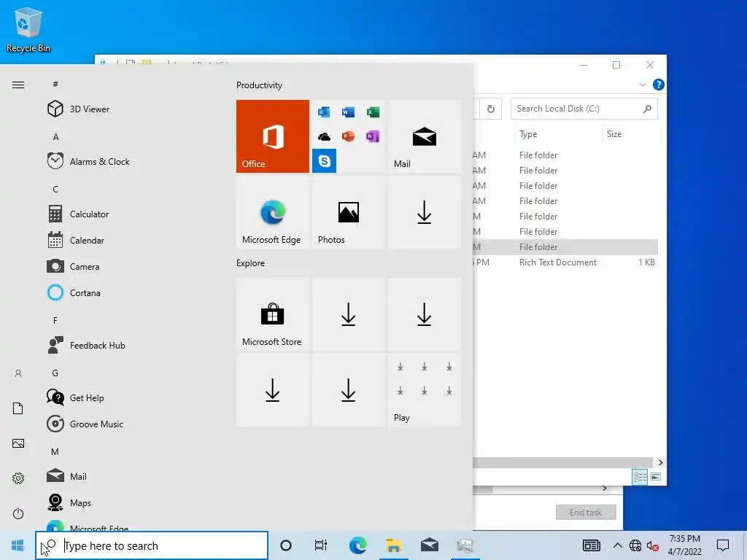The width and height of the screenshot is (747, 560).
Task: Open network status tray icon
Action: [x=635, y=545]
